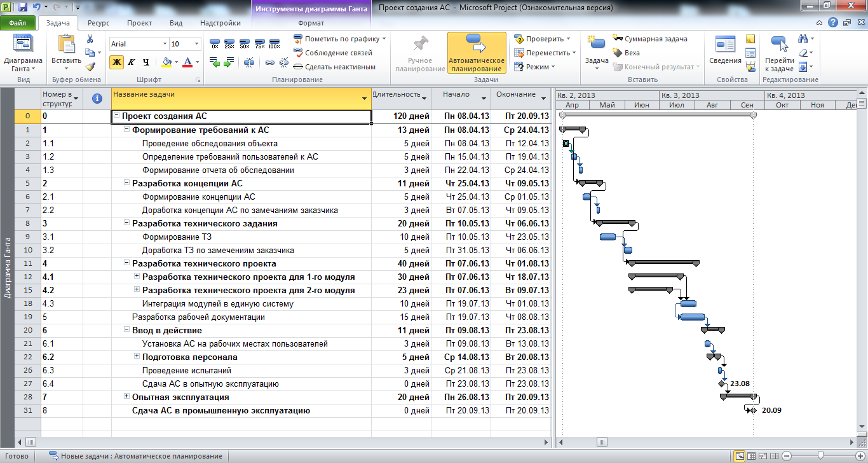Open the Файл tab
The width and height of the screenshot is (868, 463).
click(18, 23)
